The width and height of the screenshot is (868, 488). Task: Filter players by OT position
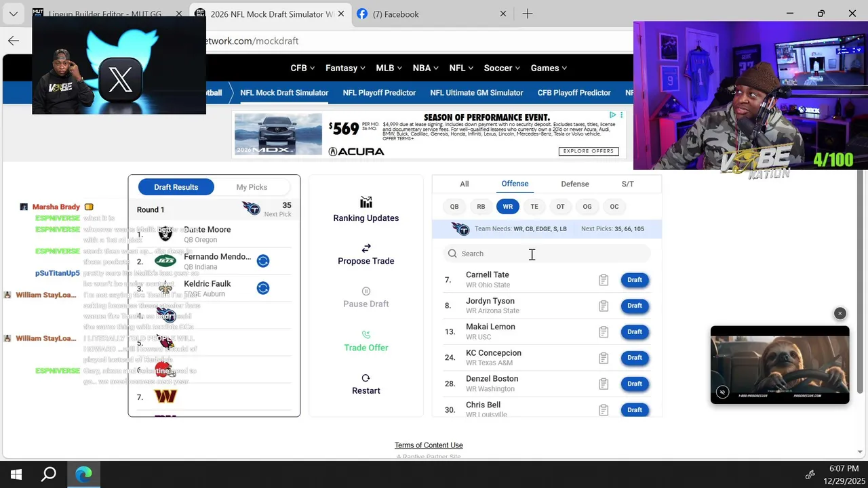560,207
